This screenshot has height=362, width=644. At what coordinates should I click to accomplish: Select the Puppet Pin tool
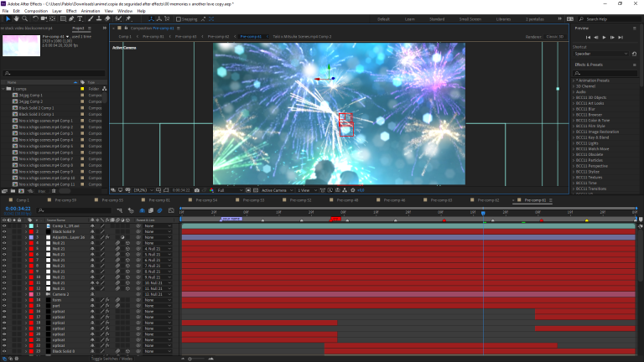(x=128, y=19)
